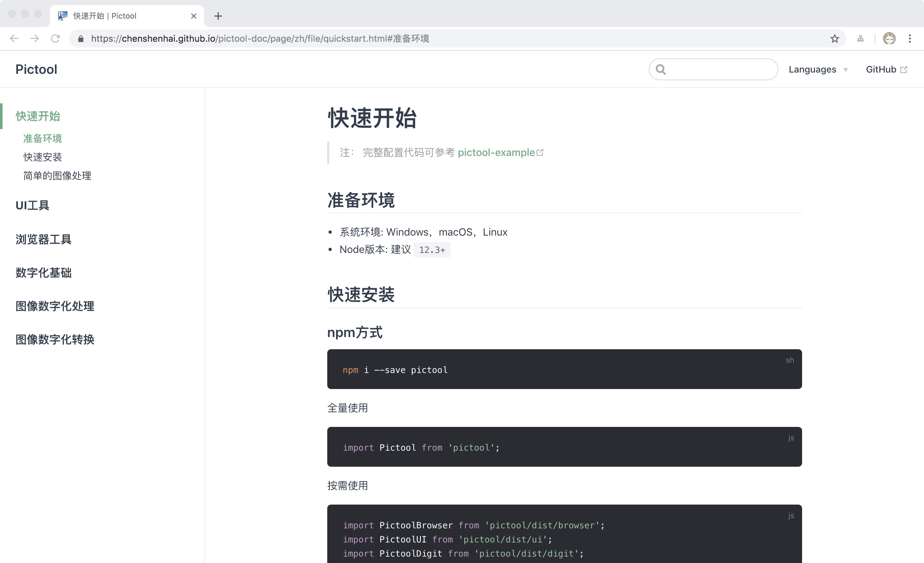
Task: Click the 准备环境 section heading
Action: [361, 200]
